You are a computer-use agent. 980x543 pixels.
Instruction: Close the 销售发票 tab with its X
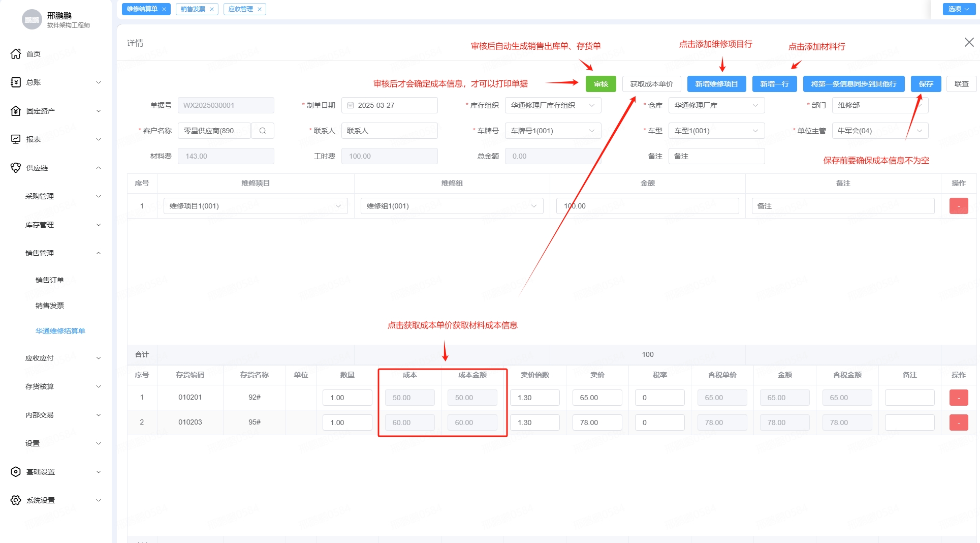click(212, 9)
